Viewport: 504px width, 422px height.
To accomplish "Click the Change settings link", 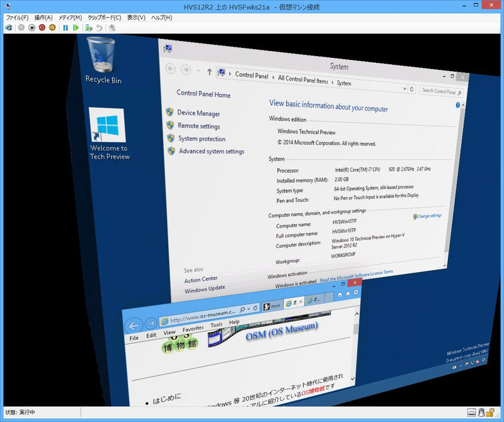I will pos(430,216).
